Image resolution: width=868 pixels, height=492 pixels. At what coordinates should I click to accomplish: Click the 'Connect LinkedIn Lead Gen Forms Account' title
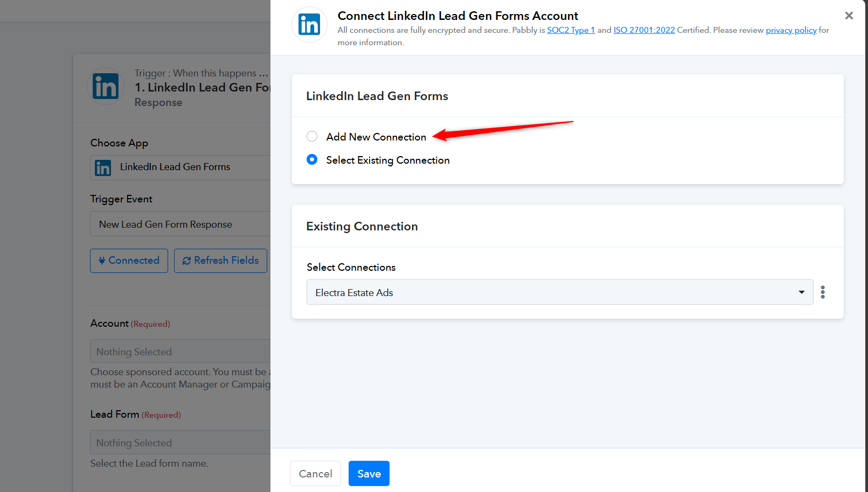pos(458,16)
